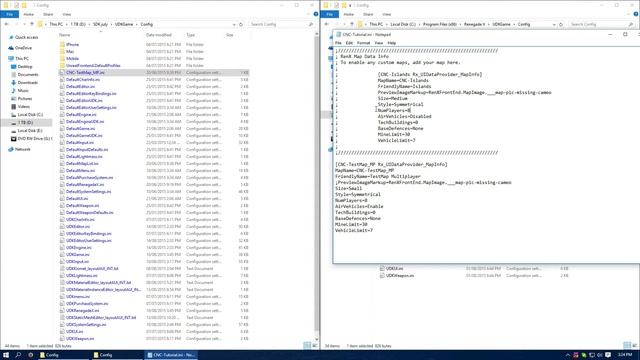Open the Home tab in the Renegade X Config window
This screenshot has height=360, width=640.
pos(349,14)
